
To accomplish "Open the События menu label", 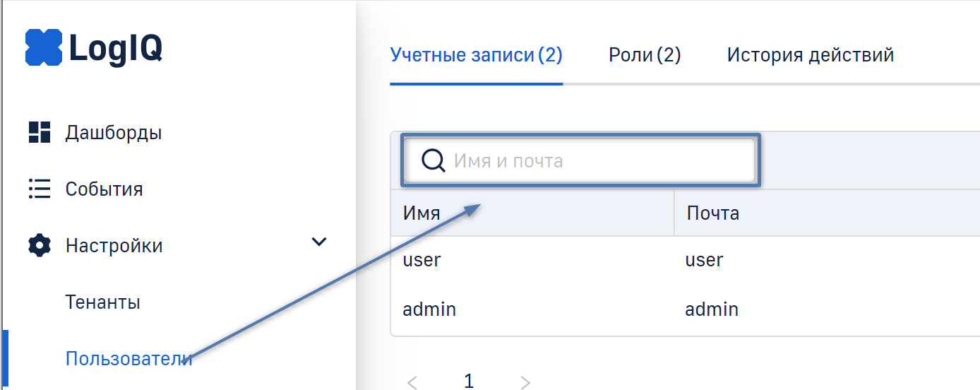I will (x=104, y=189).
